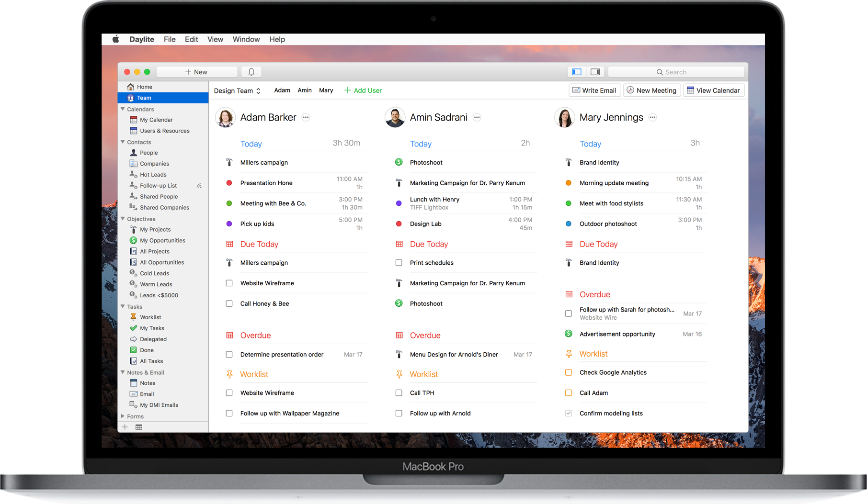Open the Edit menu
867x504 pixels.
coord(191,39)
